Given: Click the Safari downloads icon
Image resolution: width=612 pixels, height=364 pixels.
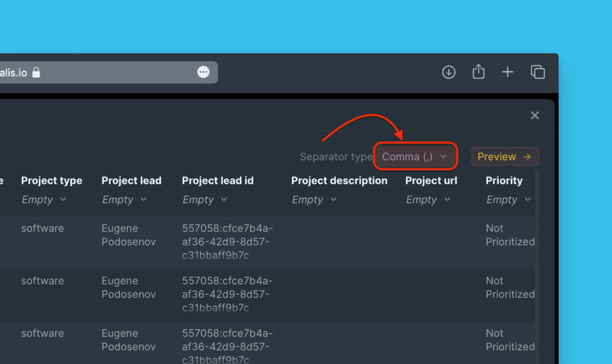Looking at the screenshot, I should (x=449, y=72).
